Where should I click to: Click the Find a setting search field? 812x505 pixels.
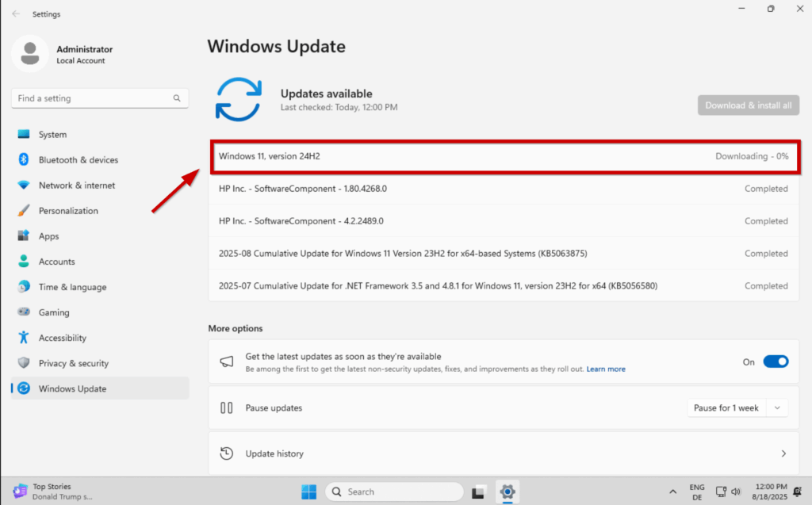[x=91, y=98]
